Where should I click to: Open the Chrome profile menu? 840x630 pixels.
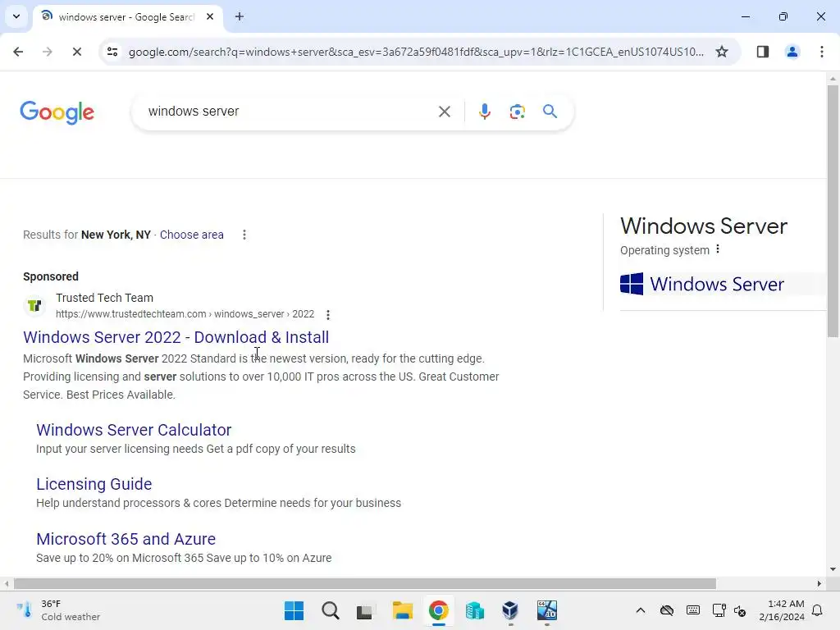tap(792, 52)
